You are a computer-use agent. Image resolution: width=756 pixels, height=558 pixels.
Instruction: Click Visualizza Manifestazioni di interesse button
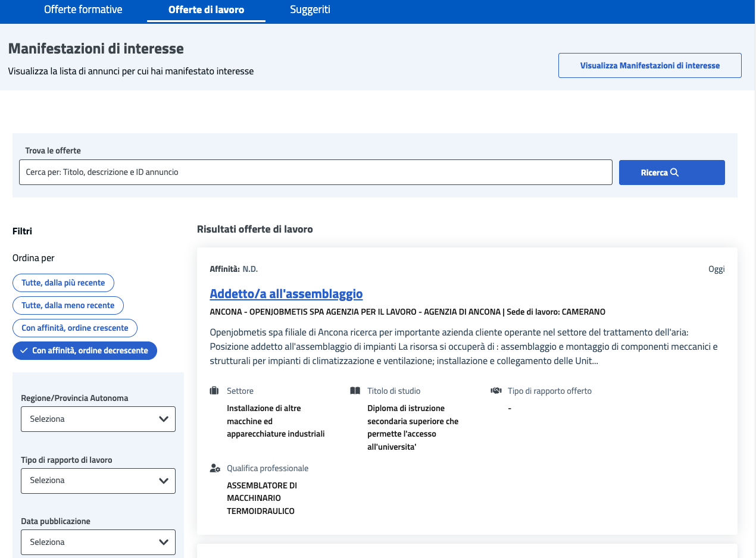[x=649, y=65]
